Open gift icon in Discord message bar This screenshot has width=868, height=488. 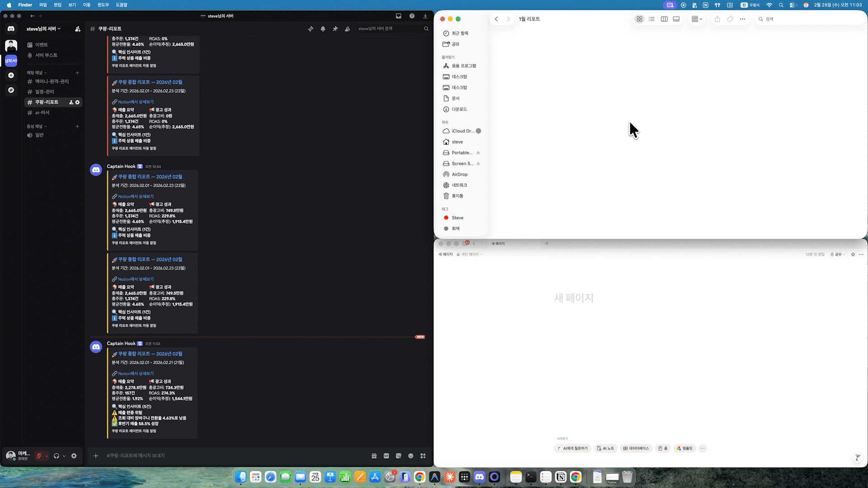(374, 456)
